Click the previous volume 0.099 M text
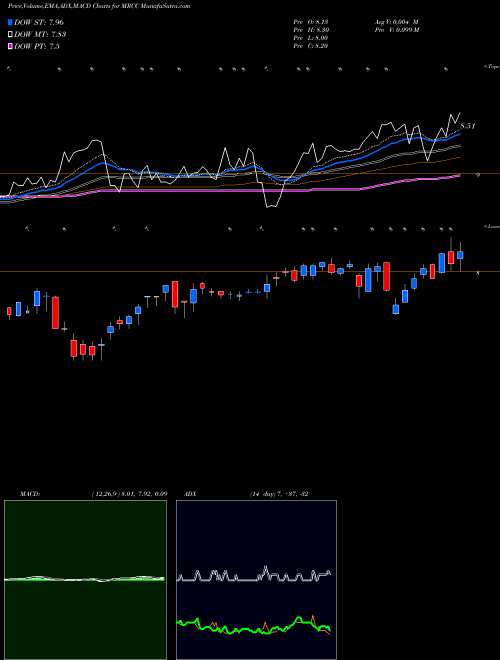 [x=395, y=30]
